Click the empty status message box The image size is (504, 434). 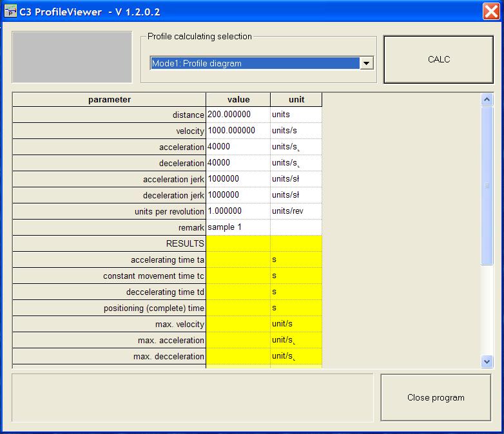[193, 397]
